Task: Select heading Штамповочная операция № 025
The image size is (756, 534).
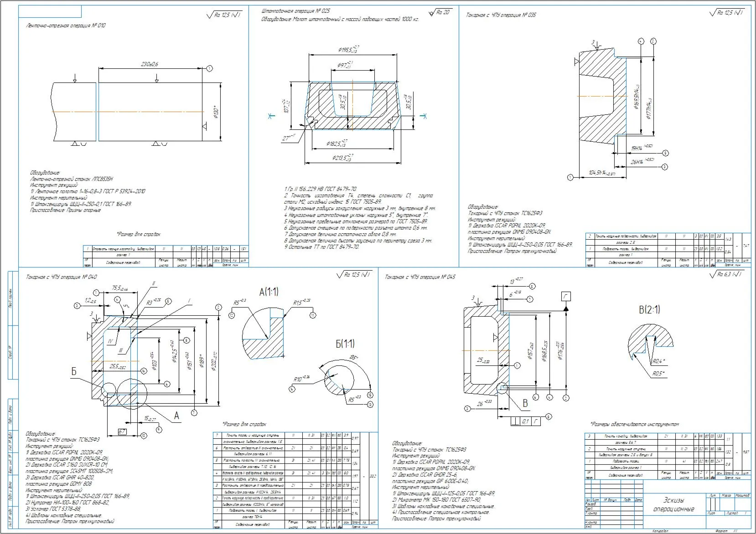Action: 296,11
